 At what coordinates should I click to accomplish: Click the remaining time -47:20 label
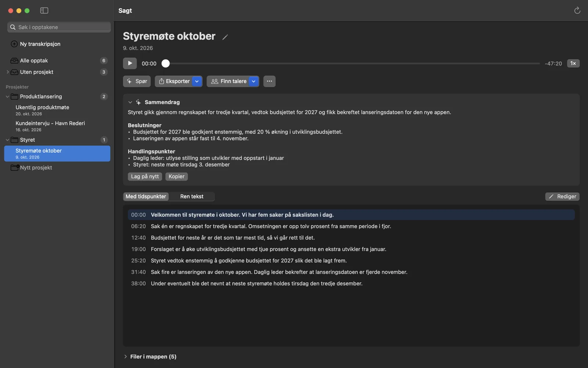tap(553, 64)
